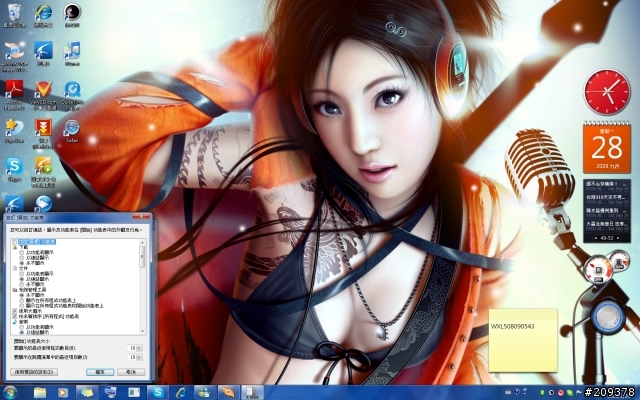Open the orange eye taskbar icon
This screenshot has width=640, height=400.
tap(228, 393)
